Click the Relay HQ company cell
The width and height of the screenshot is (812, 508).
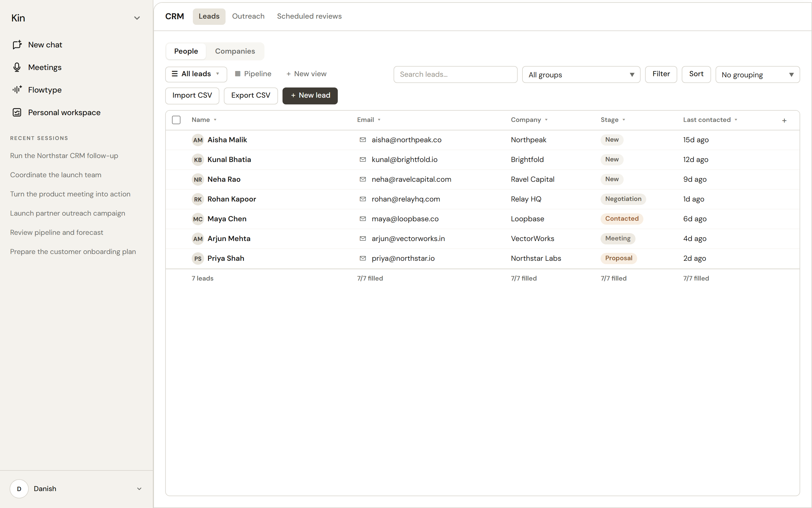[526, 199]
